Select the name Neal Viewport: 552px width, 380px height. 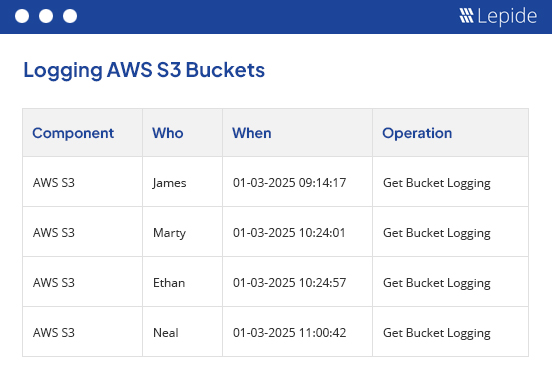point(166,333)
